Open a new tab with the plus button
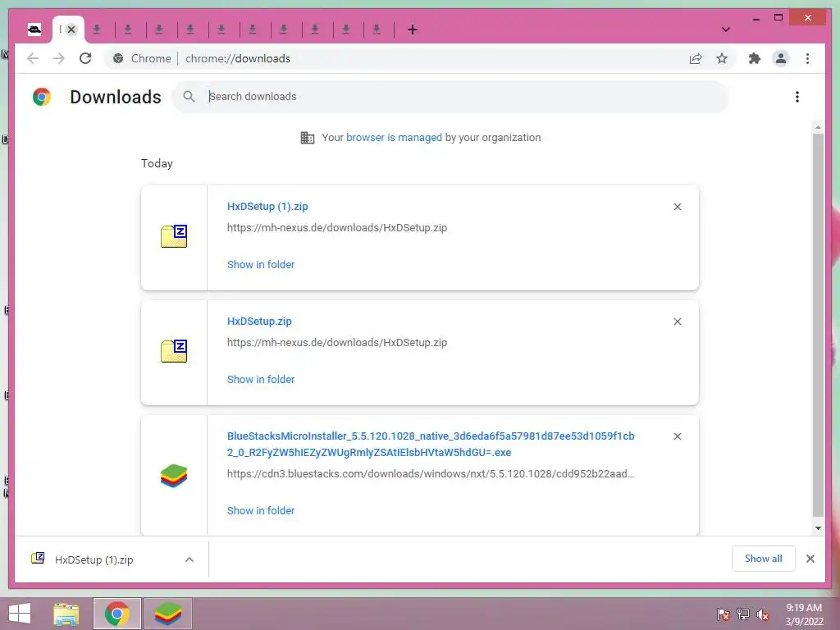 [413, 30]
